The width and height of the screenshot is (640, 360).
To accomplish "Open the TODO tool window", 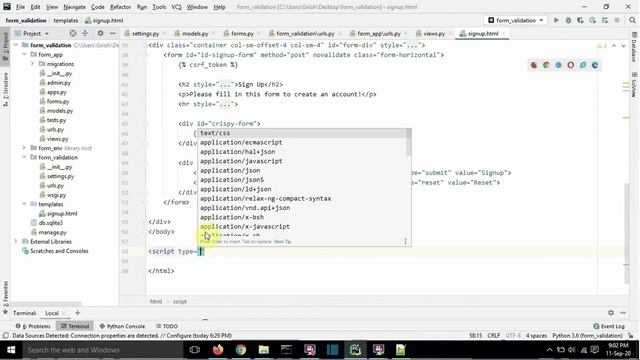I will click(x=167, y=326).
